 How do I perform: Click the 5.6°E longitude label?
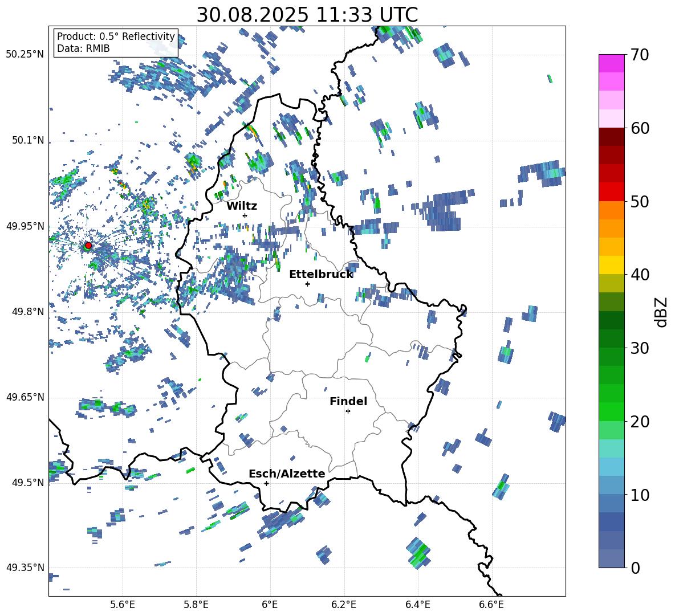(x=123, y=605)
